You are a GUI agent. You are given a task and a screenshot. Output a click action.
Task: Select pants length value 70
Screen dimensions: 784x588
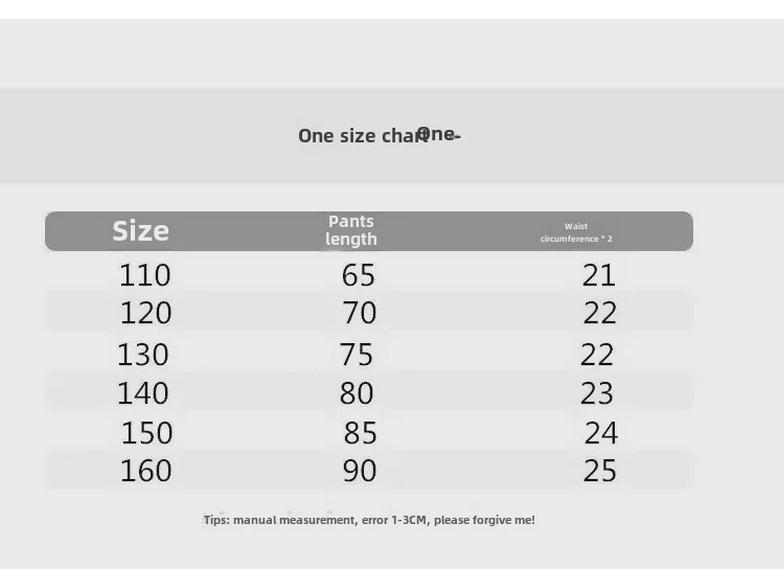pyautogui.click(x=359, y=313)
